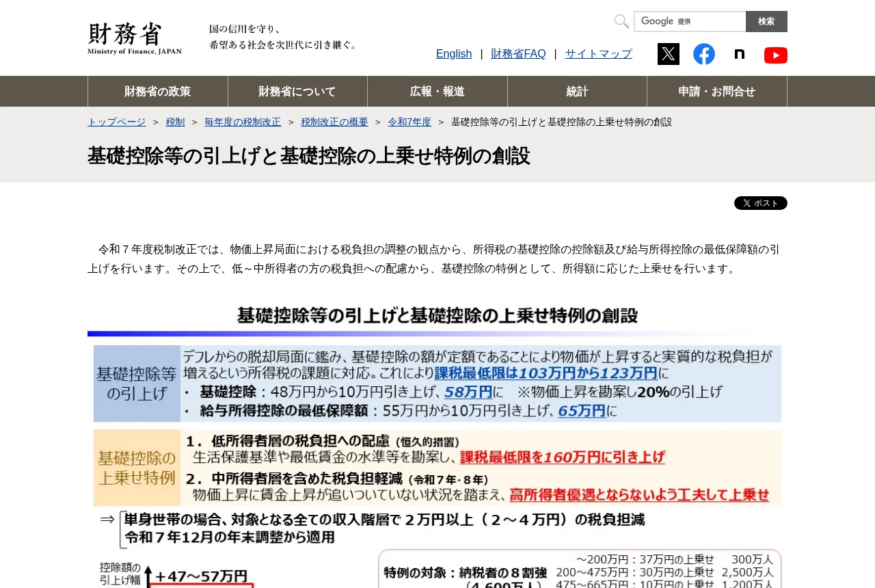The height and width of the screenshot is (588, 875).
Task: Click the 財務省 Ministry of Finance logo
Action: [x=135, y=39]
